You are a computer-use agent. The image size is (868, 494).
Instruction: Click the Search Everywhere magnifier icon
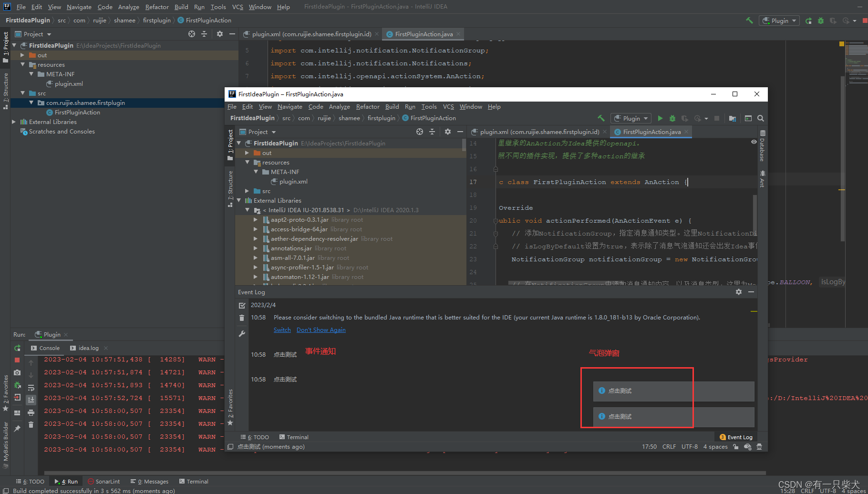[x=761, y=118]
